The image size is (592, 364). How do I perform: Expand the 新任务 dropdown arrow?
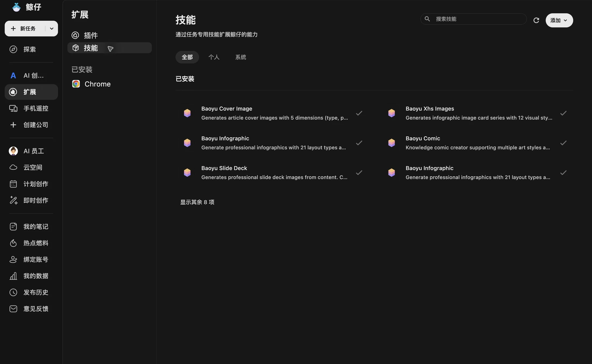pyautogui.click(x=51, y=28)
